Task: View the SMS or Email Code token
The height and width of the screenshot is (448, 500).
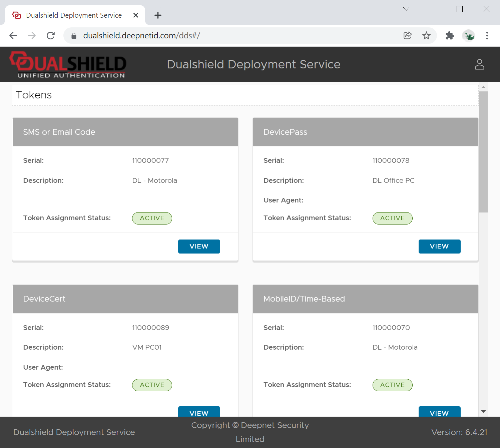Action: [x=199, y=247]
